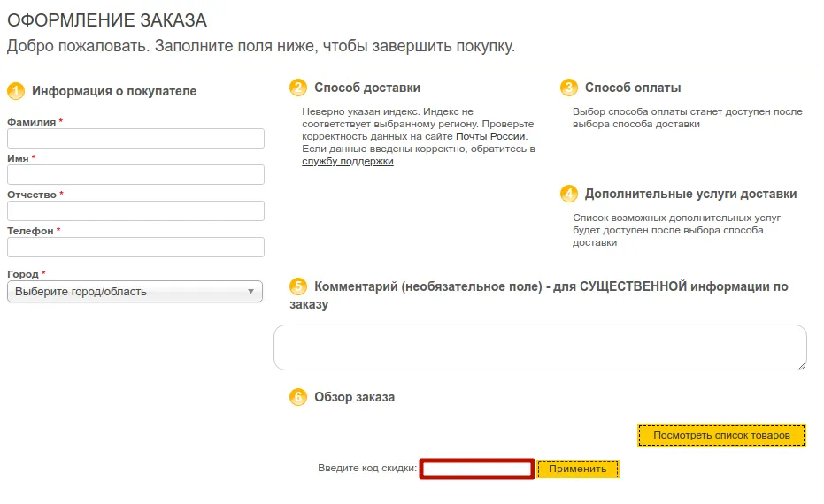Click step 4 additional services badge
The width and height of the screenshot is (824, 504).
[x=568, y=194]
